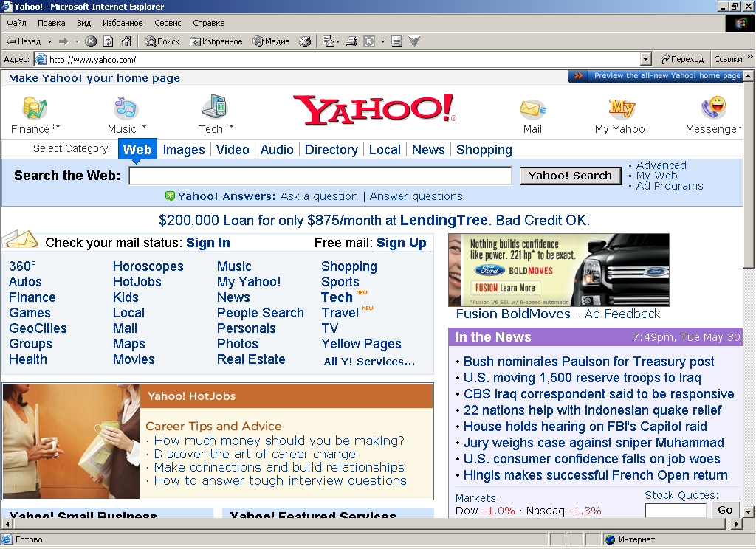The image size is (756, 549).
Task: Open the Forward button history dropdown arrow
Action: (77, 42)
